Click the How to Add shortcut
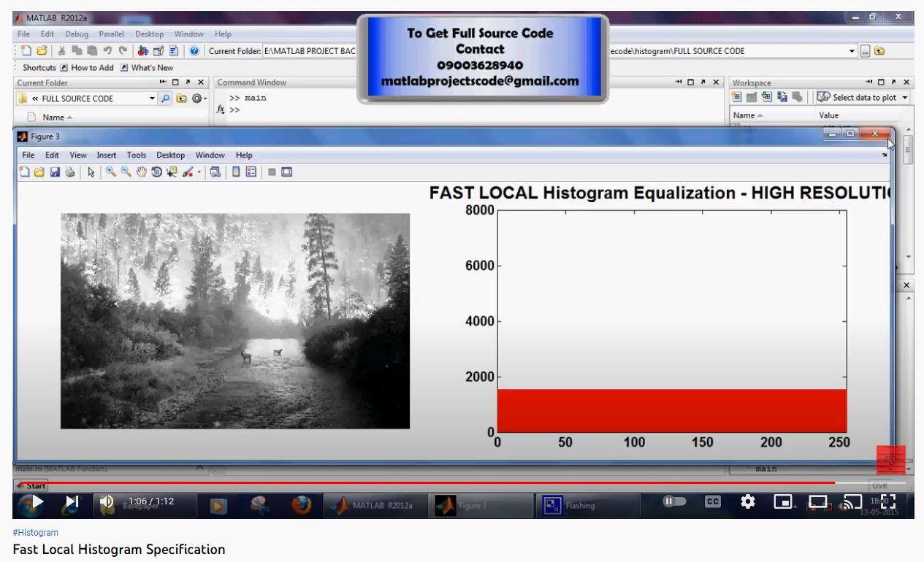Screen dimensions: 924x562 [x=86, y=68]
